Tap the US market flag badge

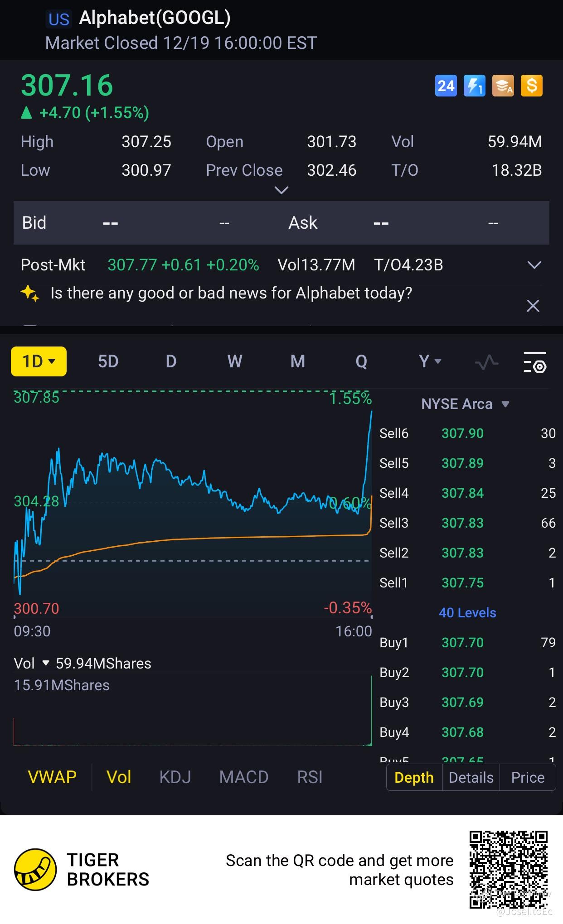(x=59, y=19)
